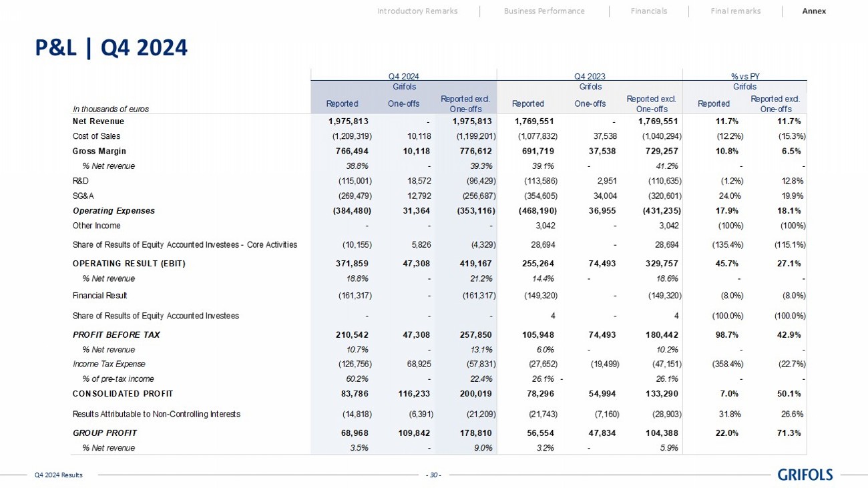This screenshot has height=488, width=868.
Task: Select the In thousands of euros note
Action: tap(111, 109)
